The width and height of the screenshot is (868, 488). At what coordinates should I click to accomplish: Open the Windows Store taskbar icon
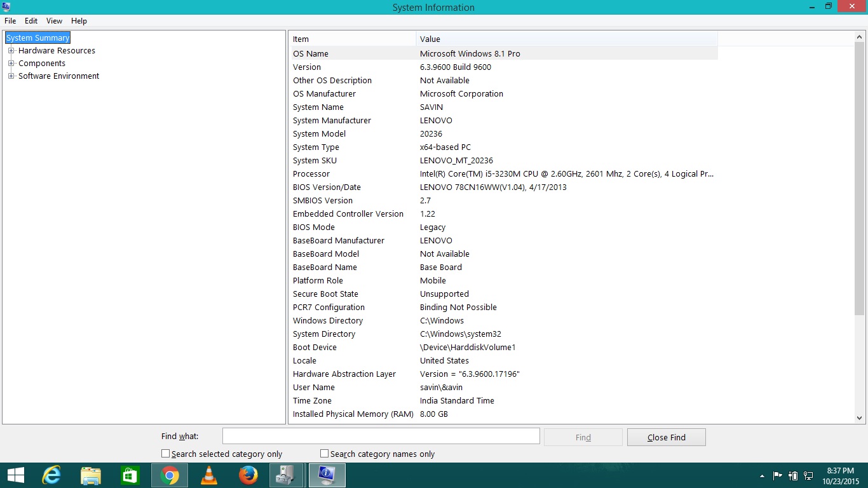[x=130, y=475]
